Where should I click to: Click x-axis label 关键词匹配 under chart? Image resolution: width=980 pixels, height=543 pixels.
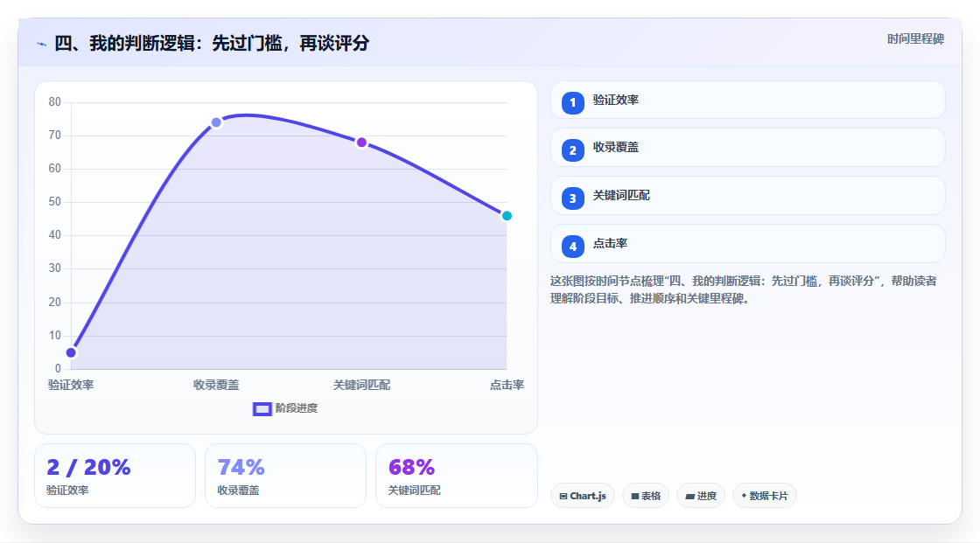(361, 386)
